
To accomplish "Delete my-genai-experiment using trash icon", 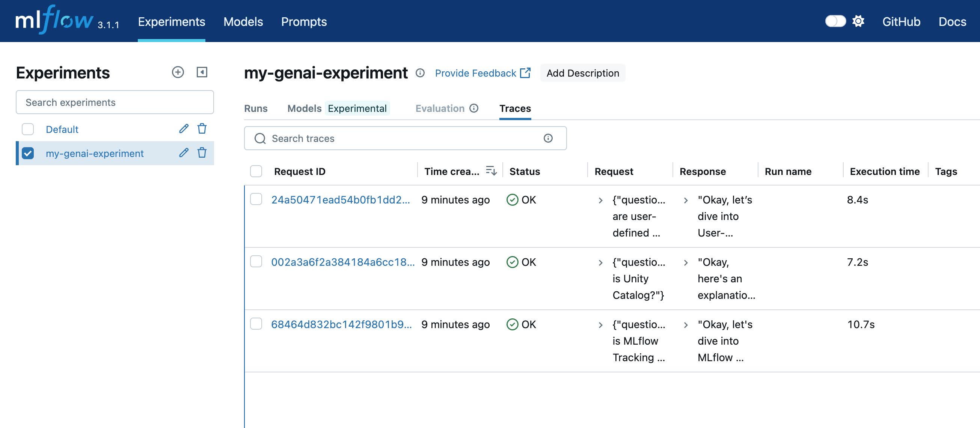I will coord(202,153).
